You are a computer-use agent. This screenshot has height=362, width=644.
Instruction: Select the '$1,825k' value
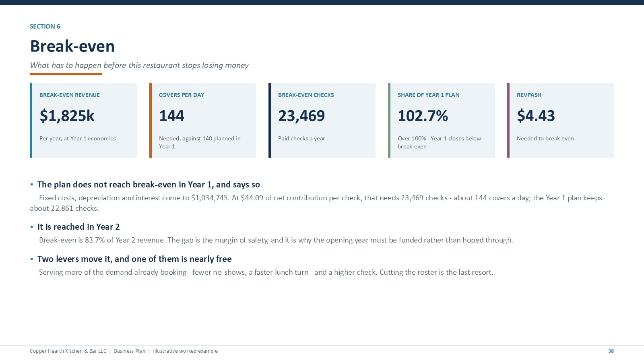(67, 116)
